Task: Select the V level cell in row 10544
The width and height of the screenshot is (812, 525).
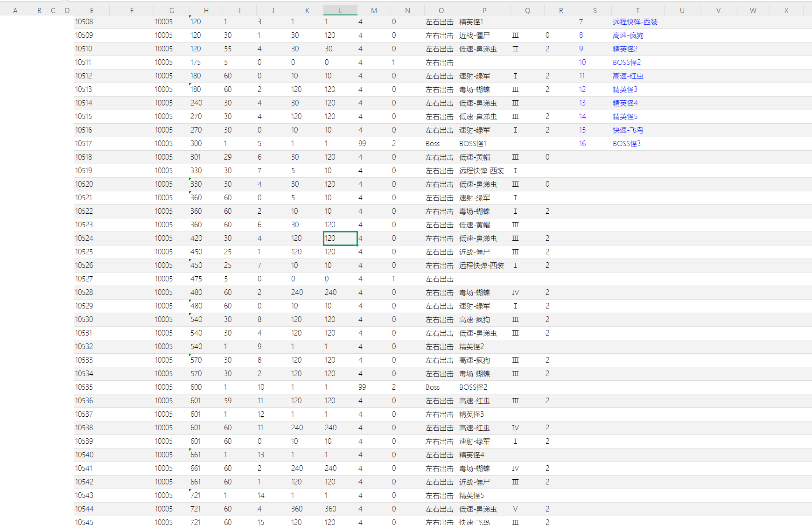Action: [515, 509]
